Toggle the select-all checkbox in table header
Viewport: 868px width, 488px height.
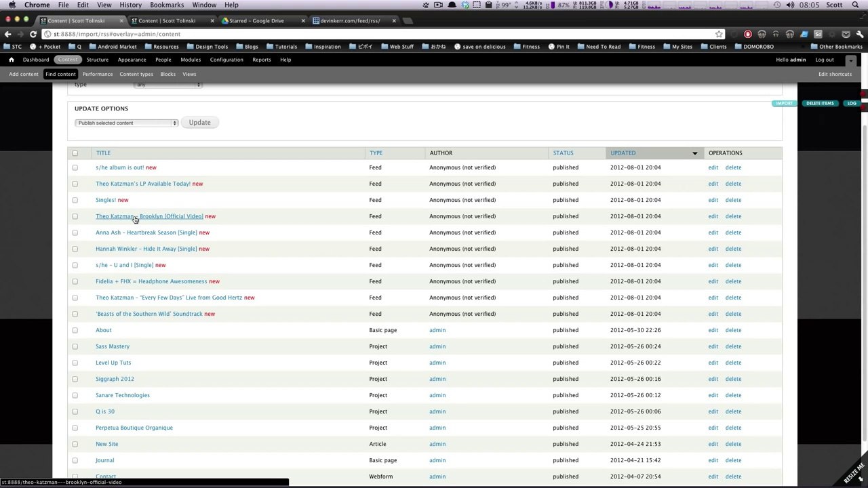pos(75,153)
